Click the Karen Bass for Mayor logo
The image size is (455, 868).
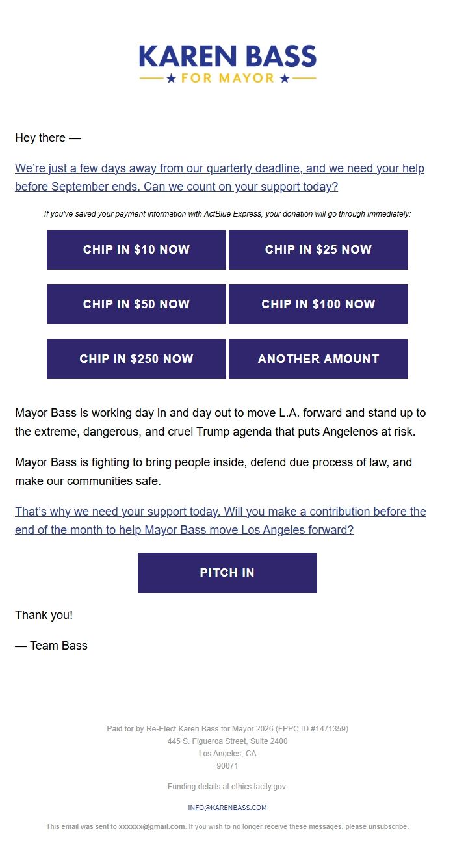(x=227, y=64)
